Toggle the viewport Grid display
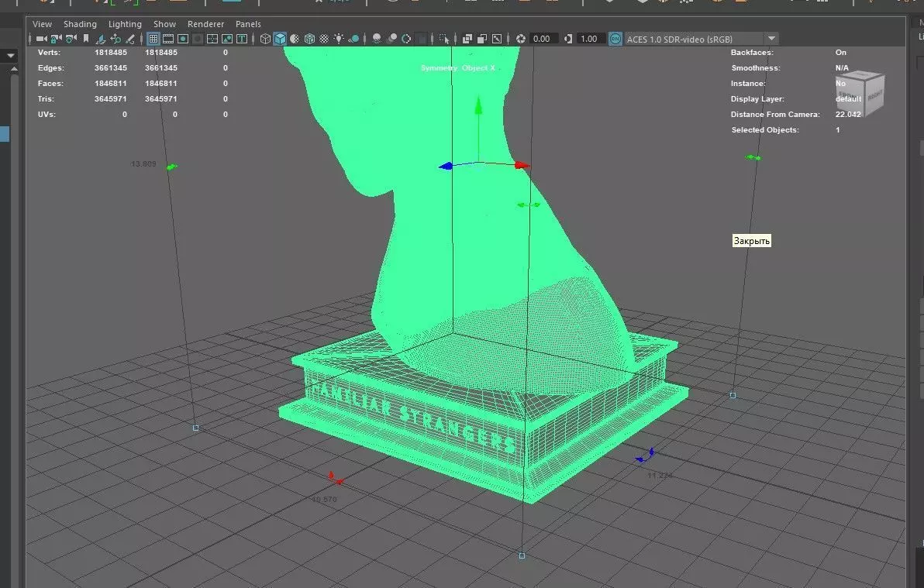The width and height of the screenshot is (924, 588). (x=153, y=39)
